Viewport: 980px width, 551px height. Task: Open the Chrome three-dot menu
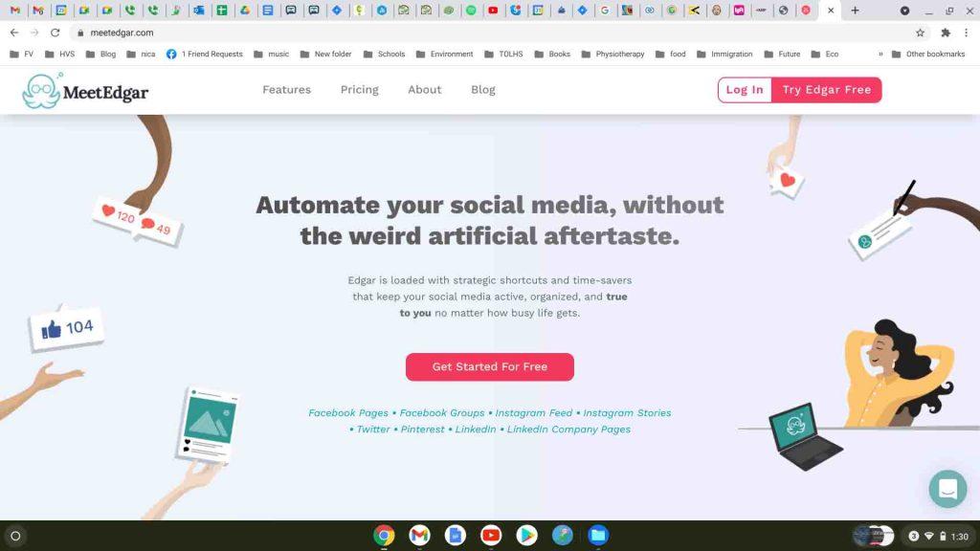[x=967, y=33]
